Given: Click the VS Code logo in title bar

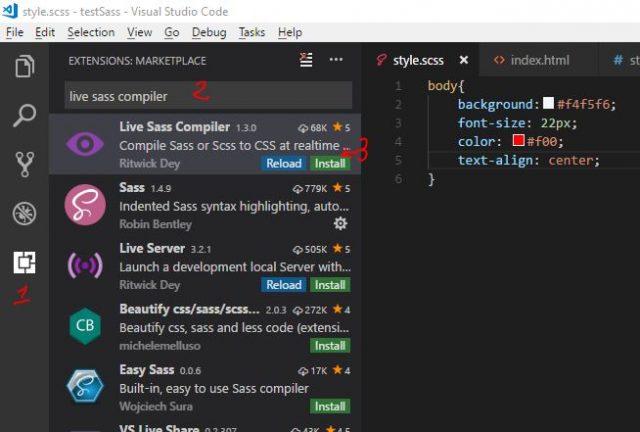Looking at the screenshot, I should tap(10, 11).
